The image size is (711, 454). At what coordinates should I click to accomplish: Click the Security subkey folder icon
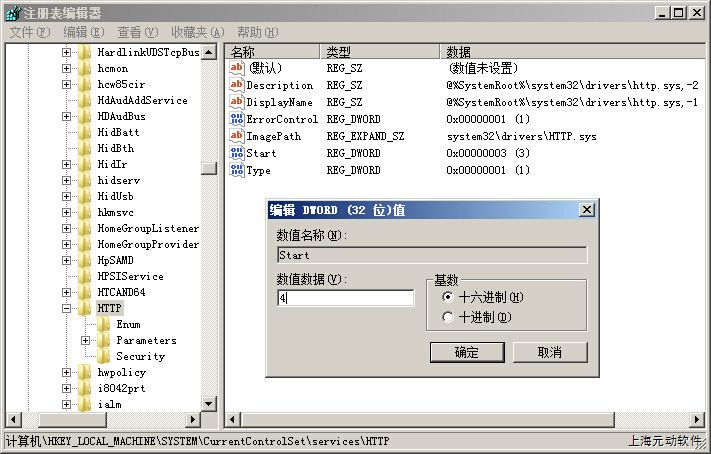click(104, 356)
